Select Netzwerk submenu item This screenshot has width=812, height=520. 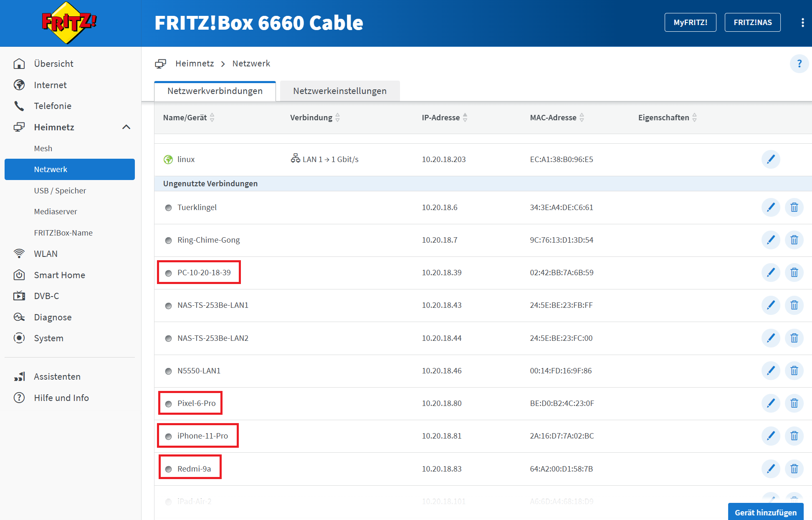tap(70, 169)
